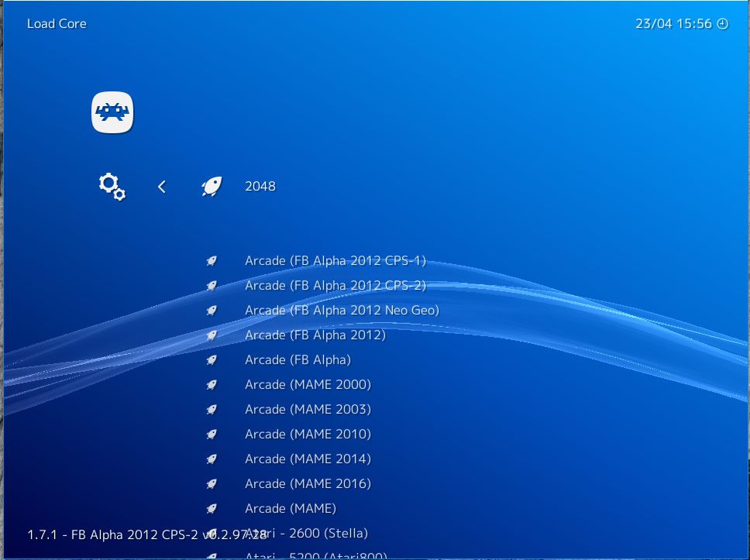Choose the Atari - 2600 (Stella) core

306,533
